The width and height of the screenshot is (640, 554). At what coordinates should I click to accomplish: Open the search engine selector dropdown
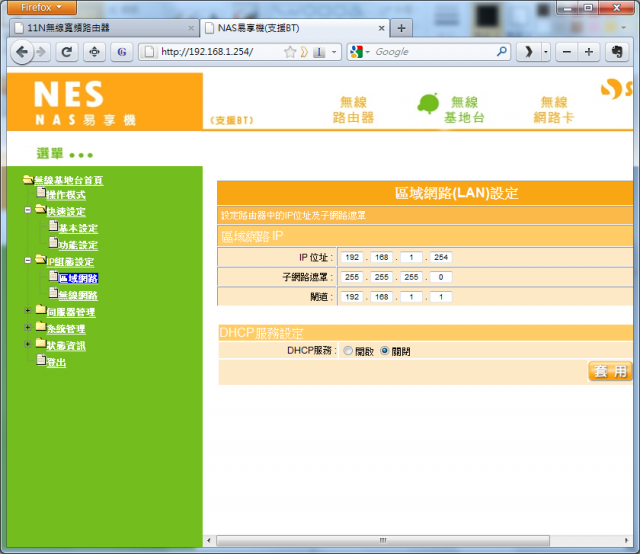pyautogui.click(x=367, y=52)
